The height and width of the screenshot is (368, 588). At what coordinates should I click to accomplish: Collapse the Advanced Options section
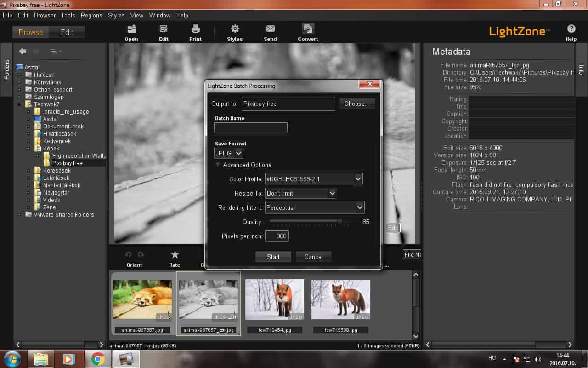coord(218,165)
